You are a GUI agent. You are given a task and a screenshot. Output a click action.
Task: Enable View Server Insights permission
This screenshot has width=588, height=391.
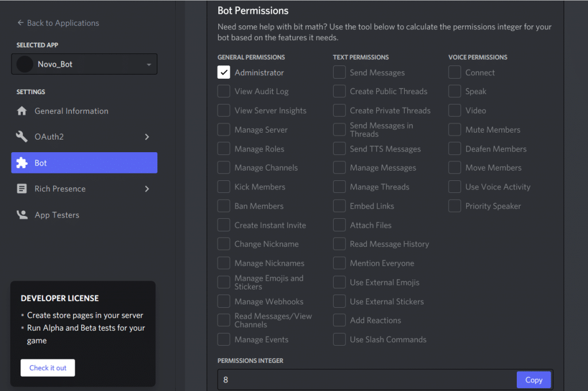[x=224, y=110]
